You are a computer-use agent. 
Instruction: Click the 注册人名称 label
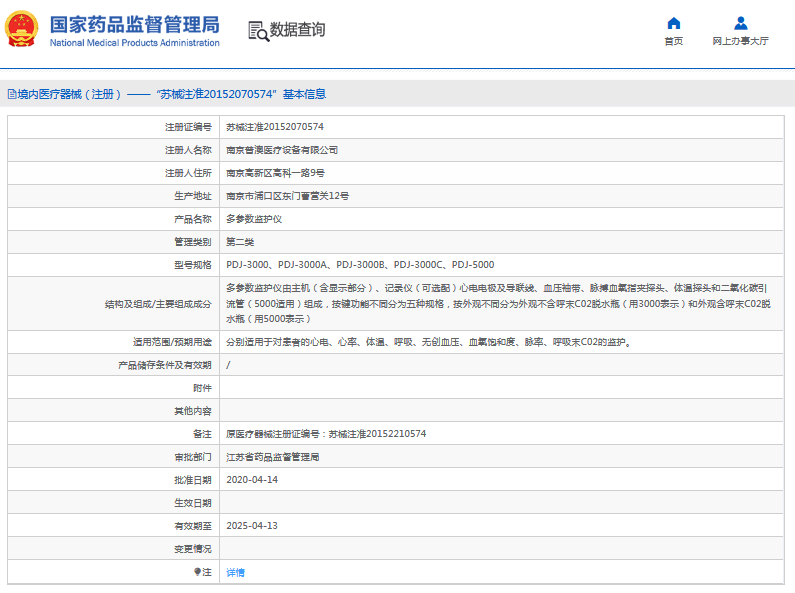188,150
